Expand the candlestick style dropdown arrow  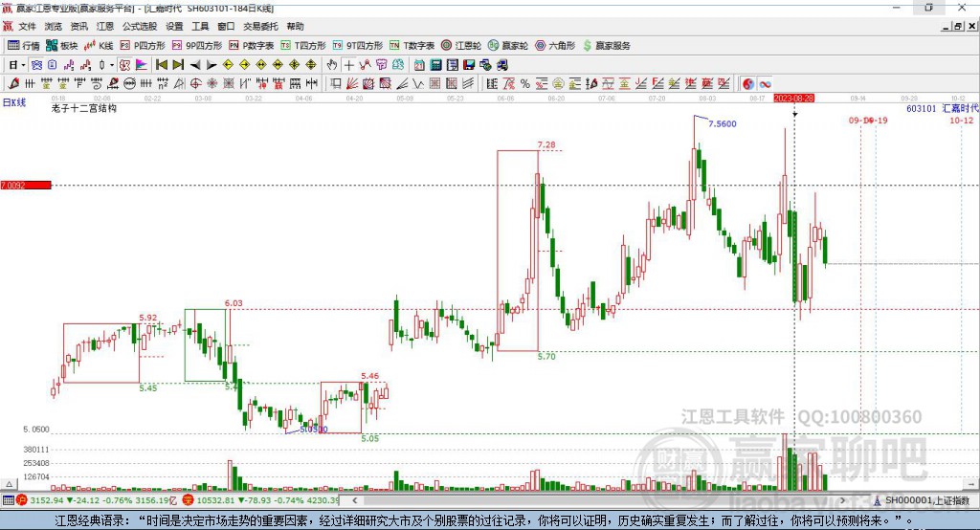point(112,65)
